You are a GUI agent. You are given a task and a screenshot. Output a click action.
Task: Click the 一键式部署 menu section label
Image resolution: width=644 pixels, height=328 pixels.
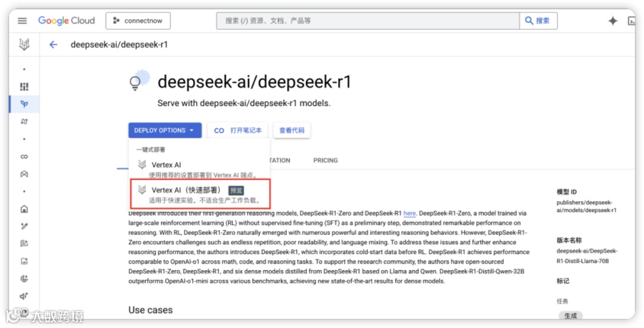151,150
